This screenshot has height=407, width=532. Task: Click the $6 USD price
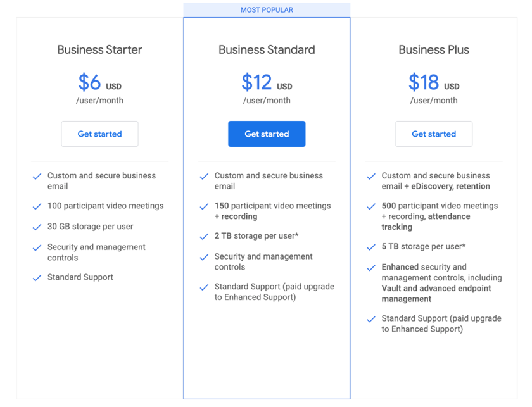[x=99, y=82]
